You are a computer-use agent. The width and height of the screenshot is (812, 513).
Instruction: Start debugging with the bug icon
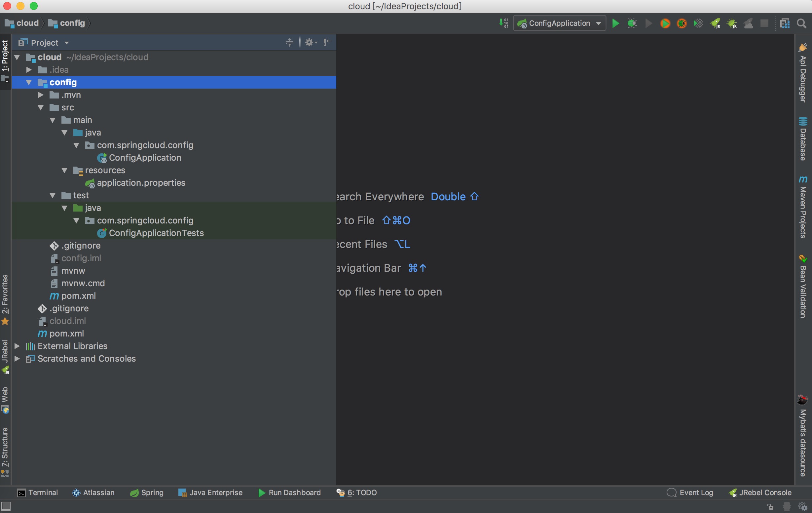tap(632, 23)
